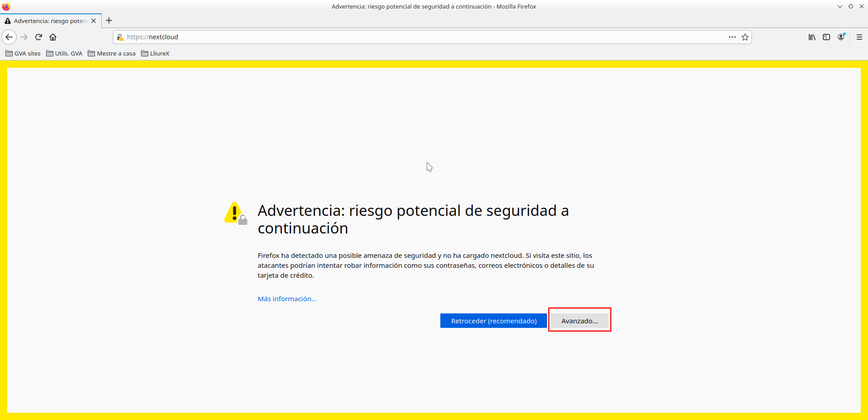Open the page actions three-dots menu
The width and height of the screenshot is (868, 420).
(732, 37)
